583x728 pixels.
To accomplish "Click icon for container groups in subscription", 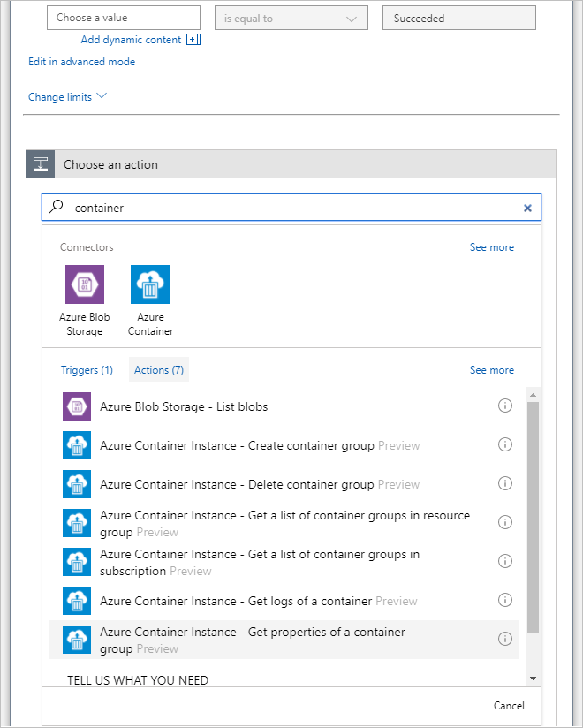I will pyautogui.click(x=77, y=562).
